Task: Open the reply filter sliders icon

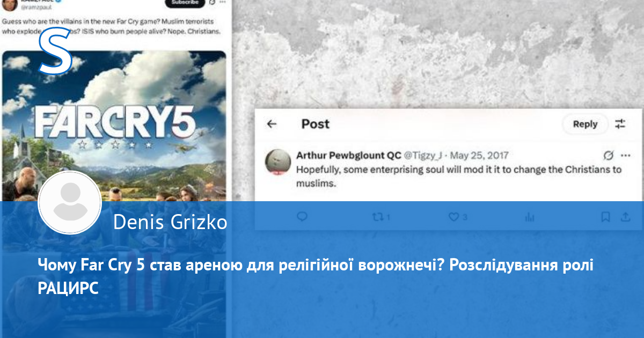Action: point(620,124)
